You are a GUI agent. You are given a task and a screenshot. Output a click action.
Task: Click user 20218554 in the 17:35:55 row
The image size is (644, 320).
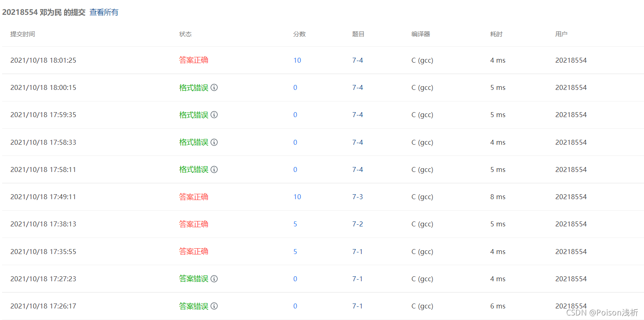click(571, 252)
